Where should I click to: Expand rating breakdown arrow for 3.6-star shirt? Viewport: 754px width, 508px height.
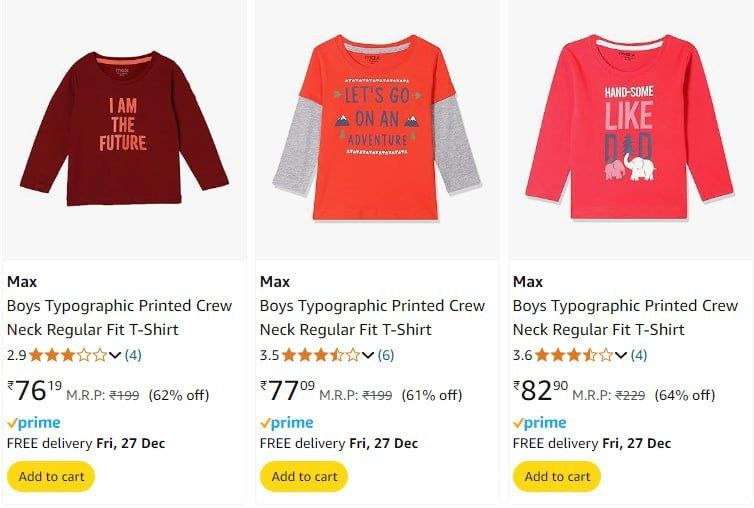620,355
